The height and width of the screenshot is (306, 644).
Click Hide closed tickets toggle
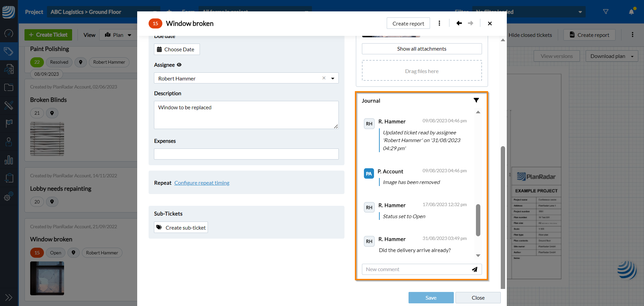click(530, 35)
